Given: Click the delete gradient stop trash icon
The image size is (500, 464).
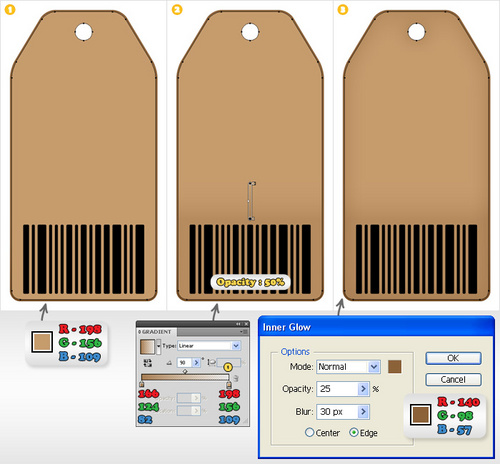Looking at the screenshot, I should [x=236, y=378].
